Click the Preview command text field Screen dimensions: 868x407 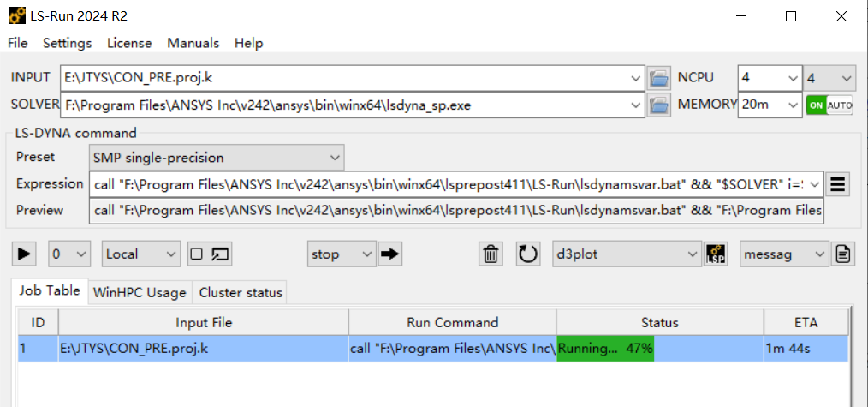[456, 211]
